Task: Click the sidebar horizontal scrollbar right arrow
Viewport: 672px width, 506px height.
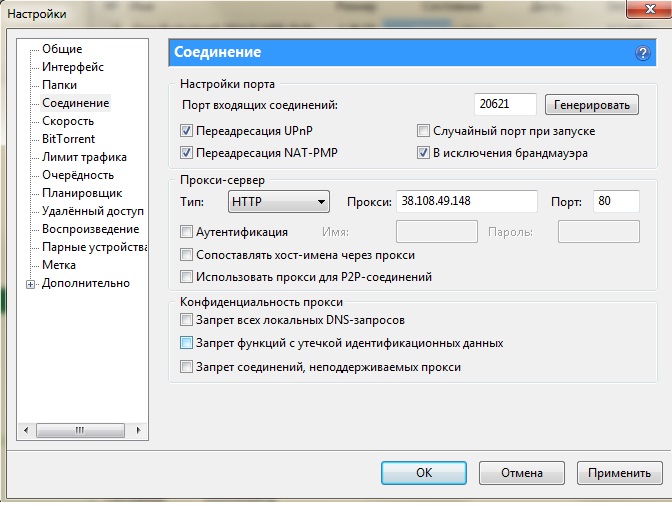Action: click(139, 430)
